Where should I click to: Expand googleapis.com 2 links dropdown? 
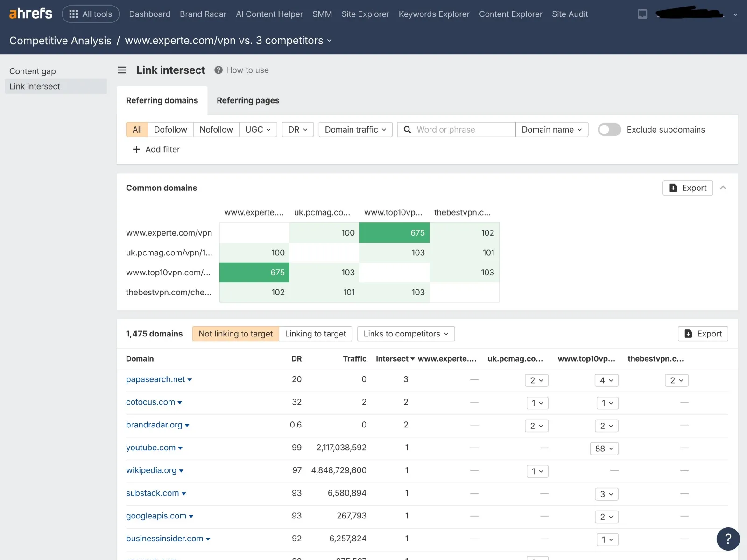tap(606, 517)
